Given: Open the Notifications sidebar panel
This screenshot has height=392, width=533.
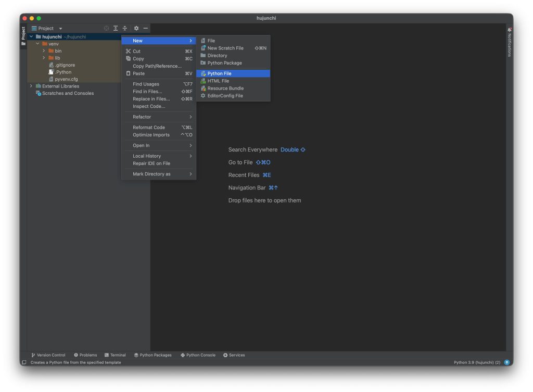Looking at the screenshot, I should (x=510, y=43).
